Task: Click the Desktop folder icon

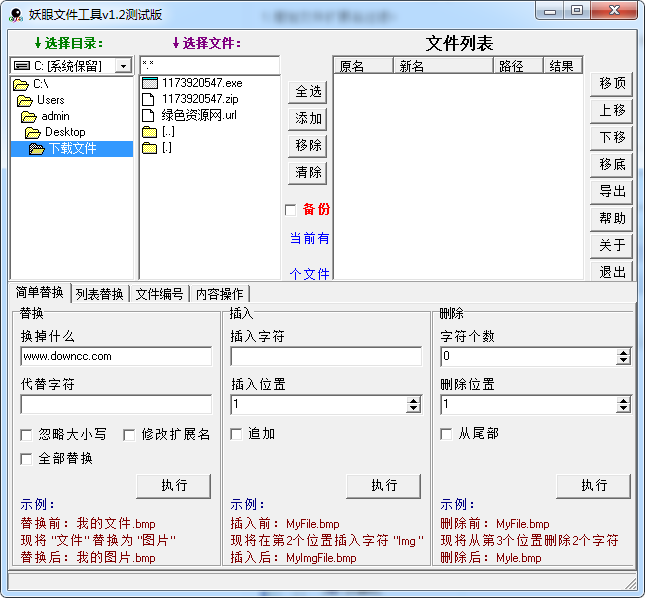Action: click(32, 132)
